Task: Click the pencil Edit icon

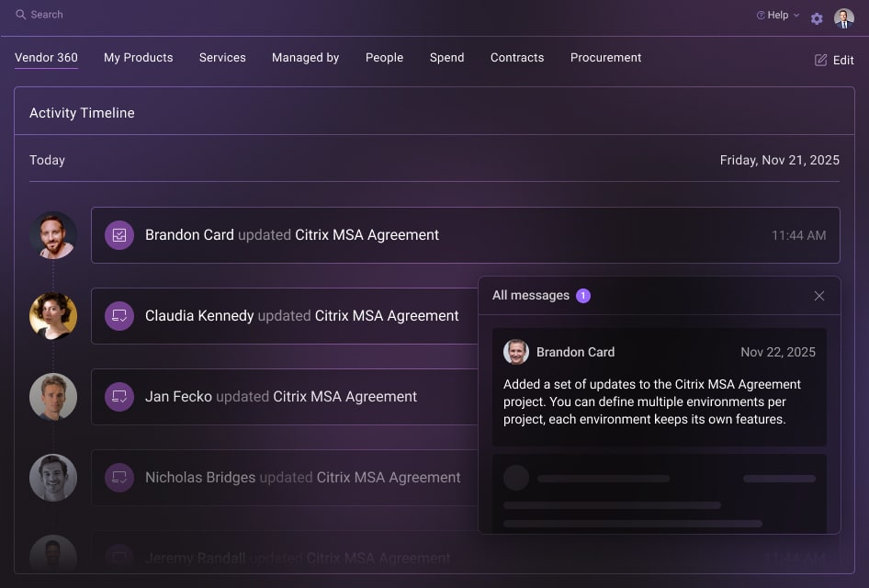Action: click(821, 60)
